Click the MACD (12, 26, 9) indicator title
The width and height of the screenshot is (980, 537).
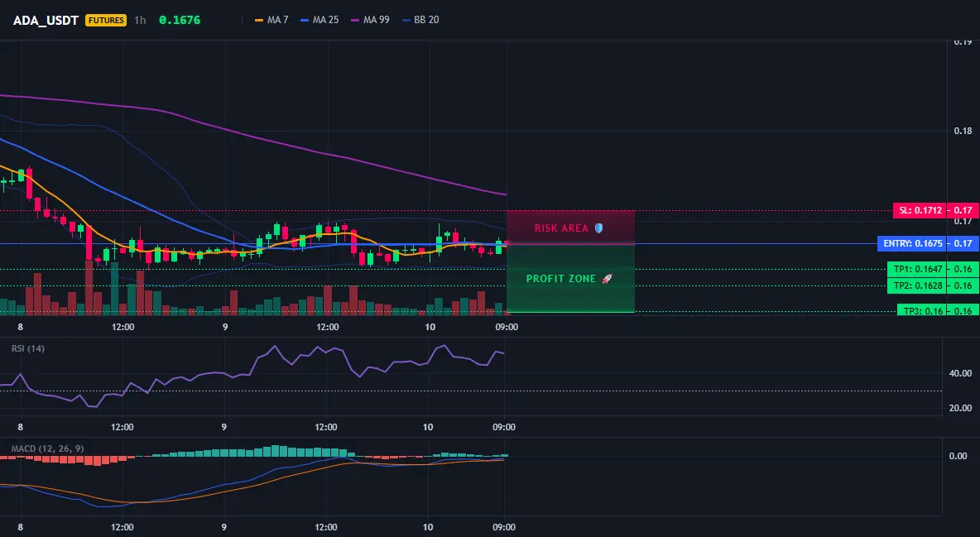coord(47,448)
